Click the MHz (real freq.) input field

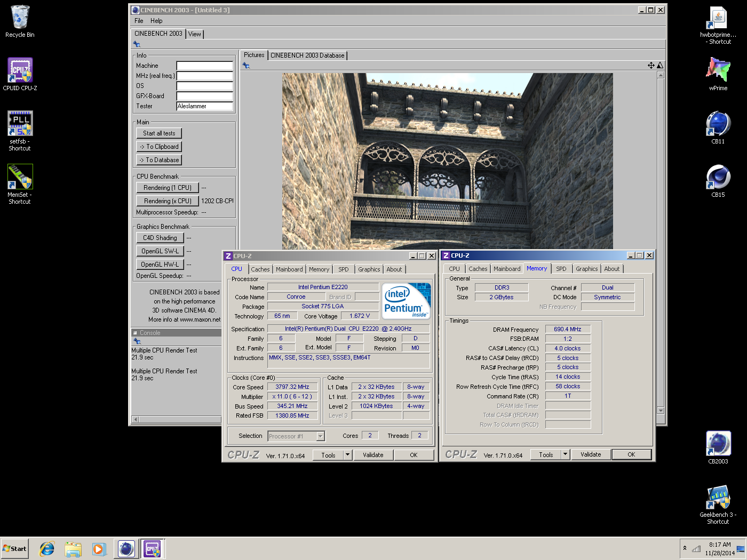click(205, 76)
